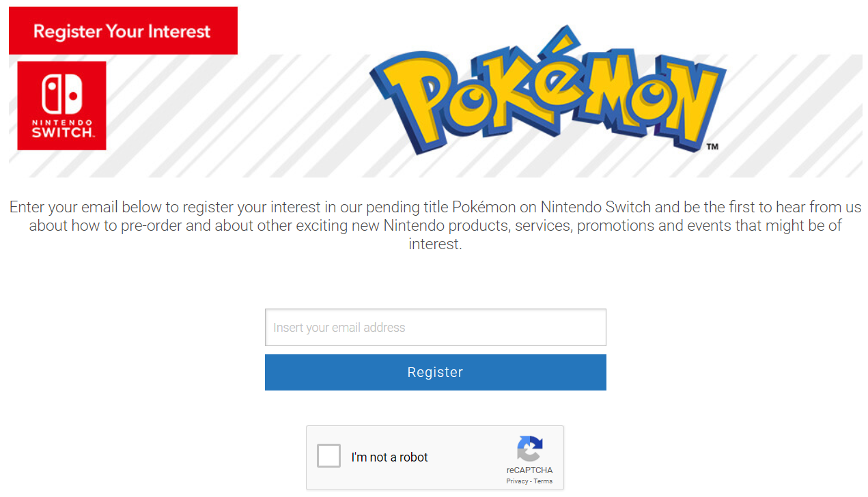The image size is (868, 497).
Task: Click the Register Your Interest red banner
Action: 123,31
